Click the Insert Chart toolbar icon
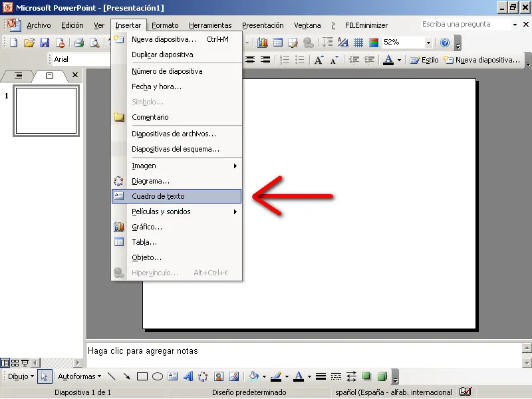The width and height of the screenshot is (532, 399). click(262, 43)
